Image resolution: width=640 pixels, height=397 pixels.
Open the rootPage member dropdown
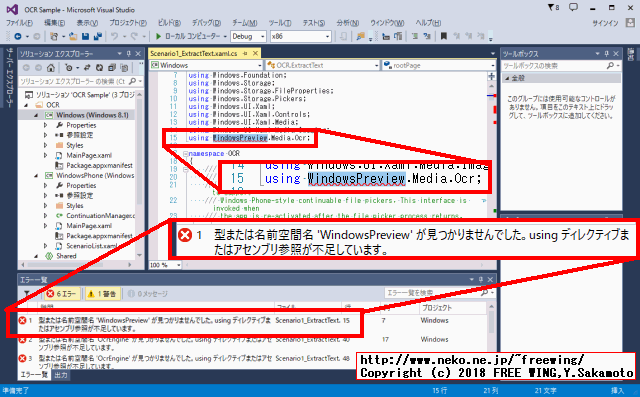pyautogui.click(x=439, y=65)
